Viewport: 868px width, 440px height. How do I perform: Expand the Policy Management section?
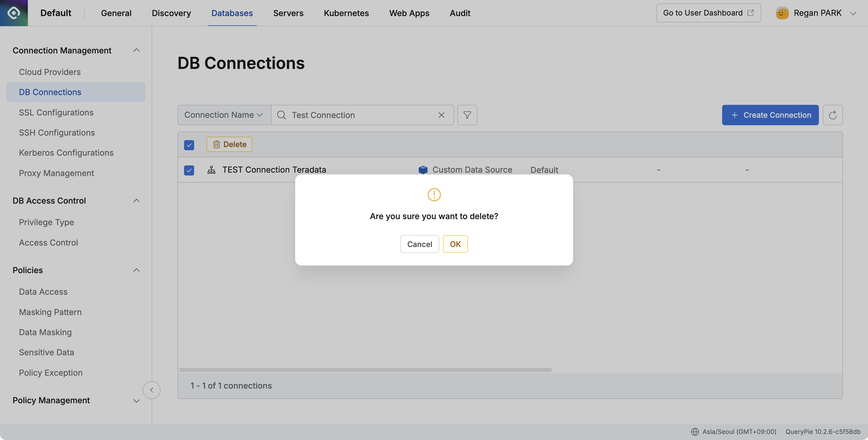pos(136,401)
